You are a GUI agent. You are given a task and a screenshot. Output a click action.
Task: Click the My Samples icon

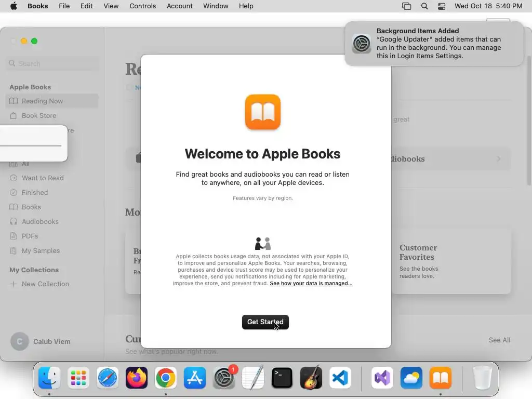(x=13, y=251)
